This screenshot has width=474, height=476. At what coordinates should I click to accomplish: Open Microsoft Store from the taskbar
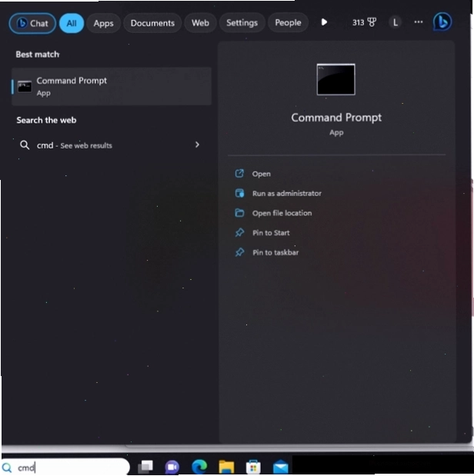(253, 467)
